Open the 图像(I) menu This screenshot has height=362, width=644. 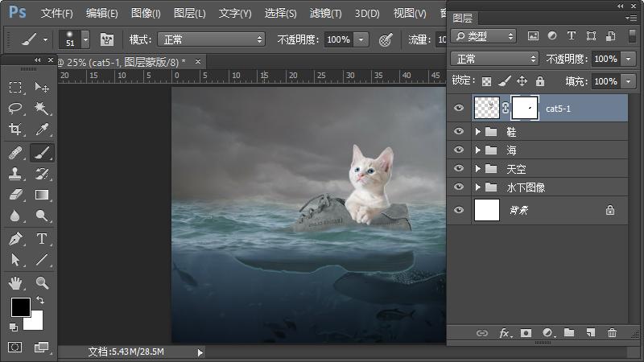pos(146,13)
